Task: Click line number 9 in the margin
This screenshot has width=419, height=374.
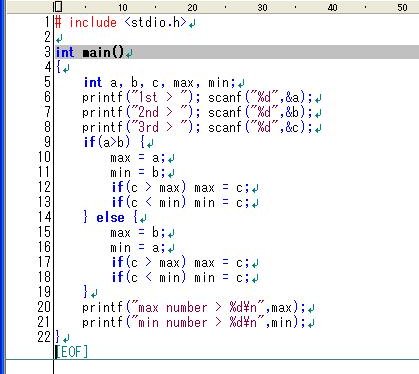Action: click(47, 142)
